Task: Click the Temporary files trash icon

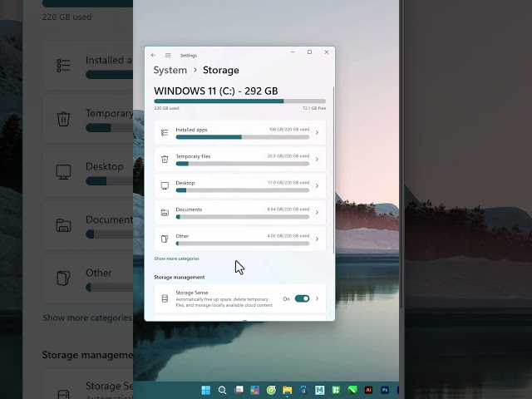Action: (165, 159)
